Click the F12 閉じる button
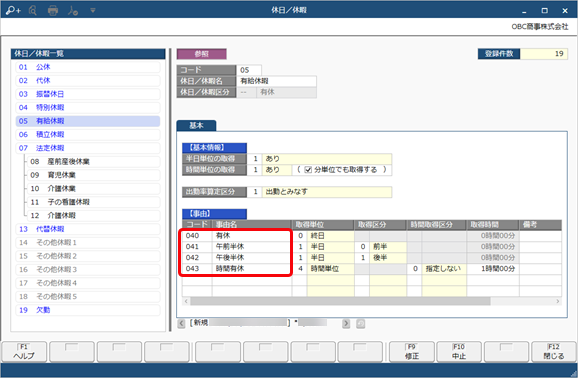Screen dimensions: 578x378 click(554, 352)
